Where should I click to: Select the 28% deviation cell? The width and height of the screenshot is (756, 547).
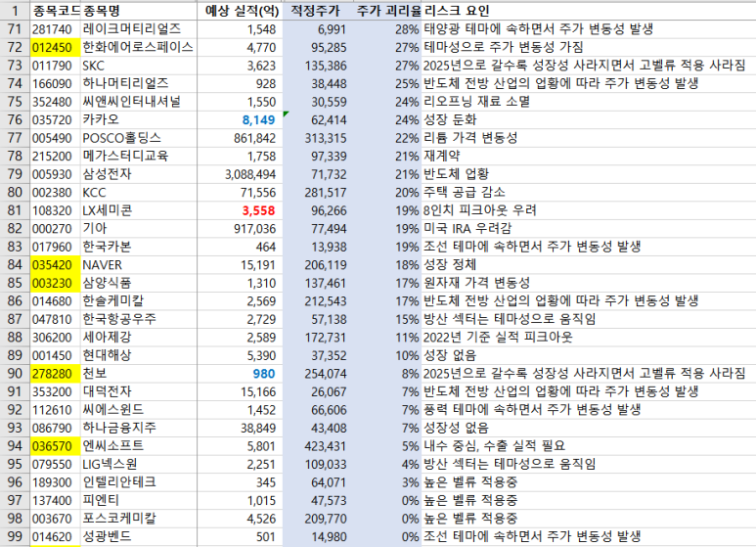coord(387,29)
